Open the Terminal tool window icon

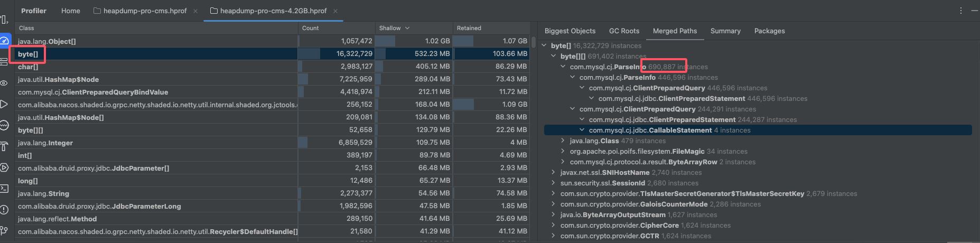pos(4,189)
